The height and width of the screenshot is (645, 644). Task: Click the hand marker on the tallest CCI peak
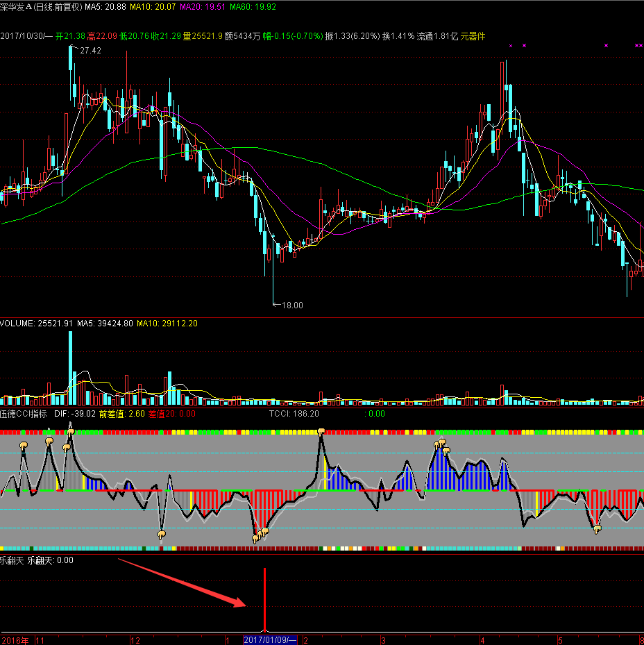(x=321, y=432)
